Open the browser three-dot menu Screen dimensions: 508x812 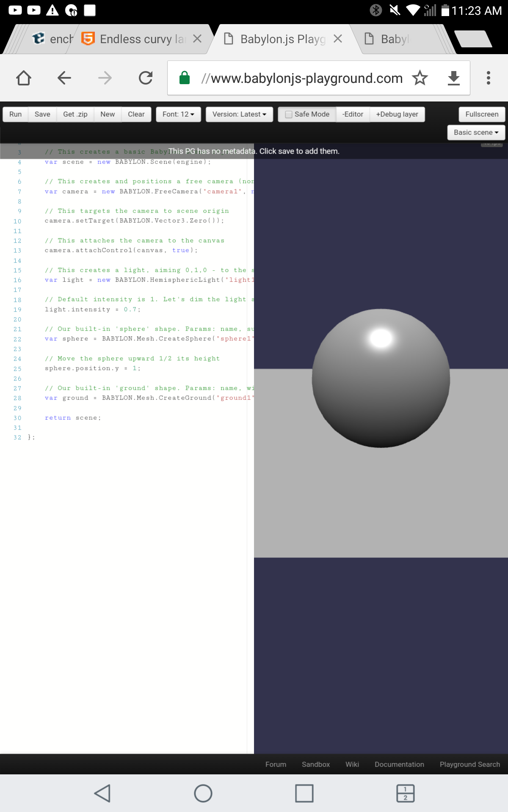tap(489, 78)
